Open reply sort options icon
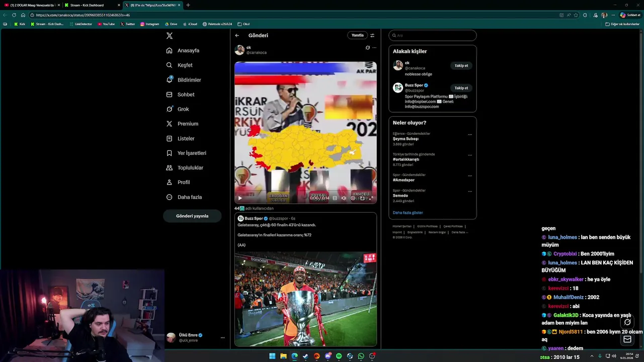Screen dimensions: 644x362 pyautogui.click(x=372, y=35)
